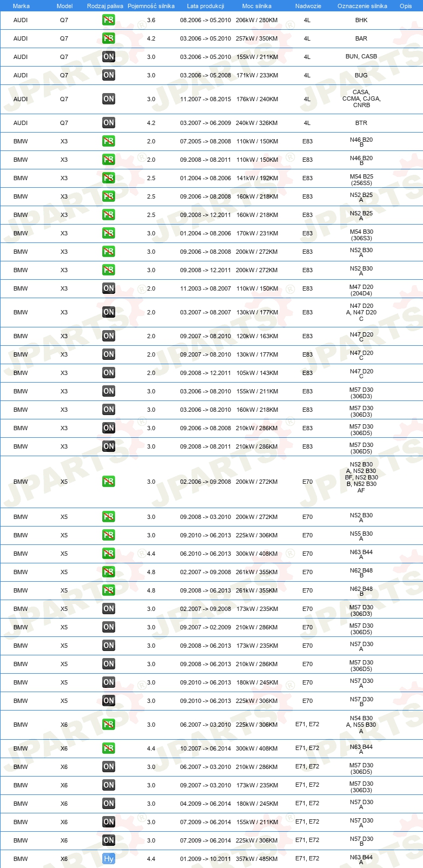Click the Nadwozie column header
The height and width of the screenshot is (868, 423).
(x=308, y=6)
